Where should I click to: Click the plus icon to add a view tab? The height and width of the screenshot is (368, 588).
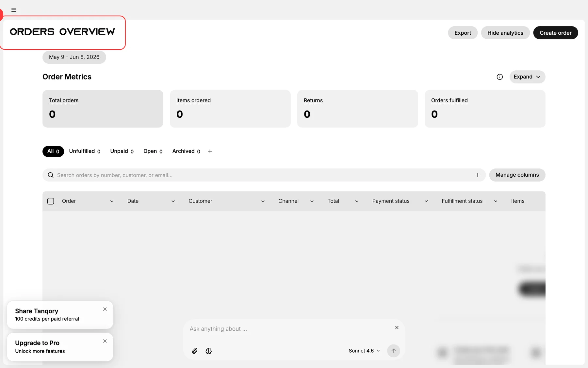(x=210, y=151)
